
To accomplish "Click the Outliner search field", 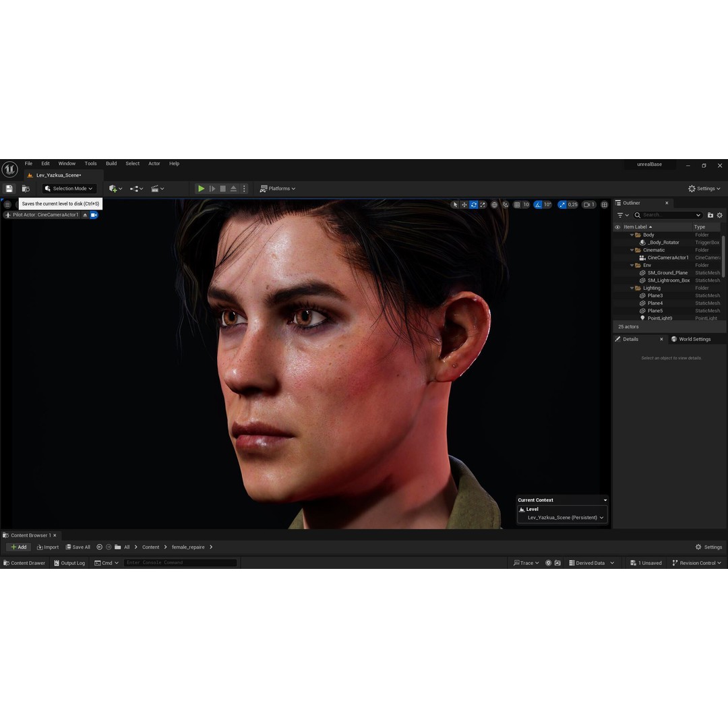I will [x=668, y=215].
